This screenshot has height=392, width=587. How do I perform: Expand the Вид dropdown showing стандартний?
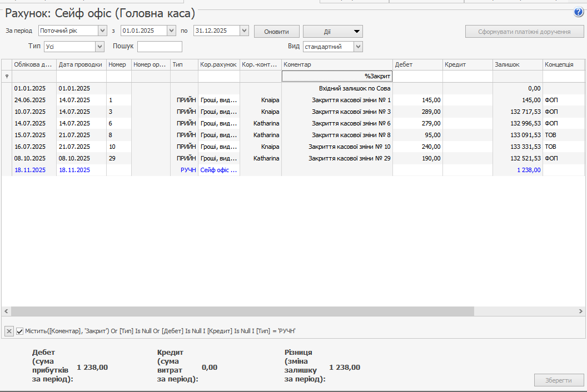click(x=358, y=47)
